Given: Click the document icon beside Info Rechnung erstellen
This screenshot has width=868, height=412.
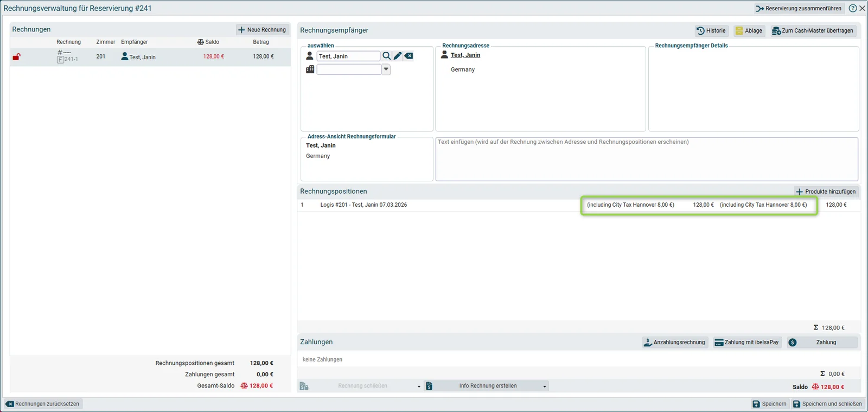Looking at the screenshot, I should 429,386.
